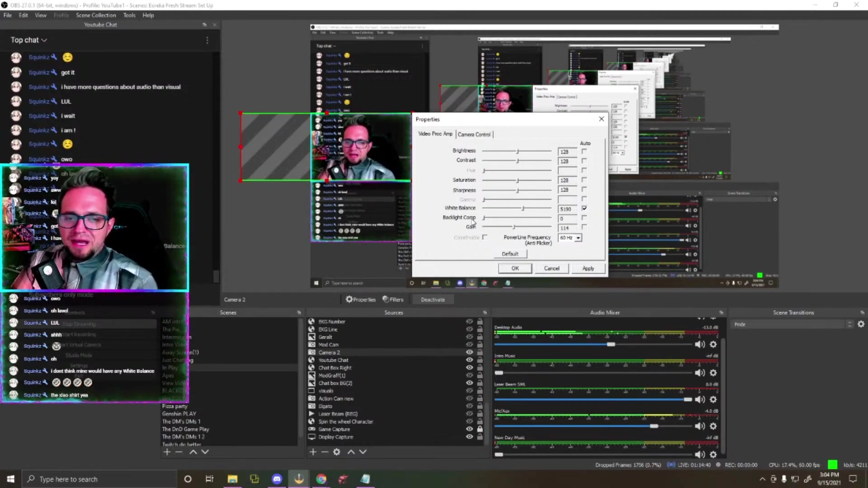The height and width of the screenshot is (488, 868).
Task: Click the Apply button
Action: (x=588, y=268)
